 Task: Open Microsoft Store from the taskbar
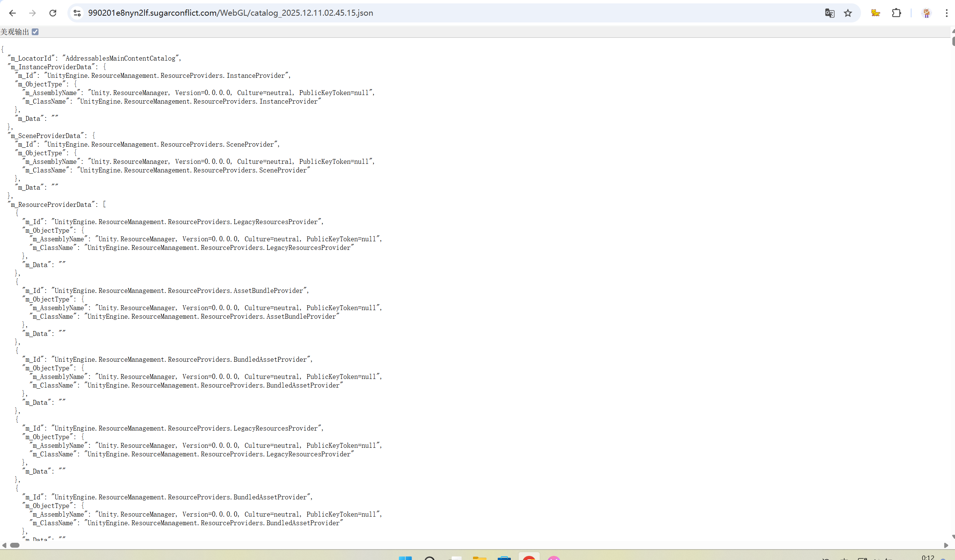tap(504, 558)
